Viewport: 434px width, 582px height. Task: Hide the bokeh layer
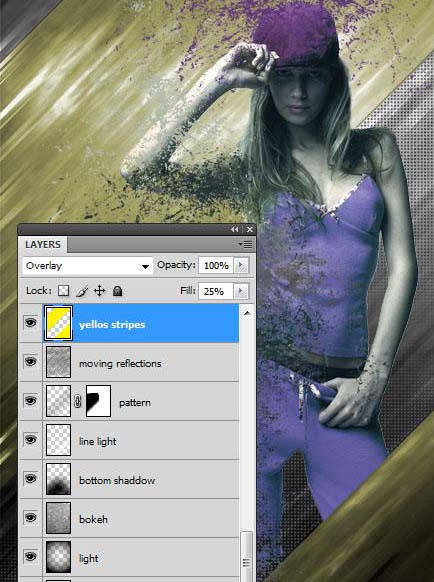point(30,517)
